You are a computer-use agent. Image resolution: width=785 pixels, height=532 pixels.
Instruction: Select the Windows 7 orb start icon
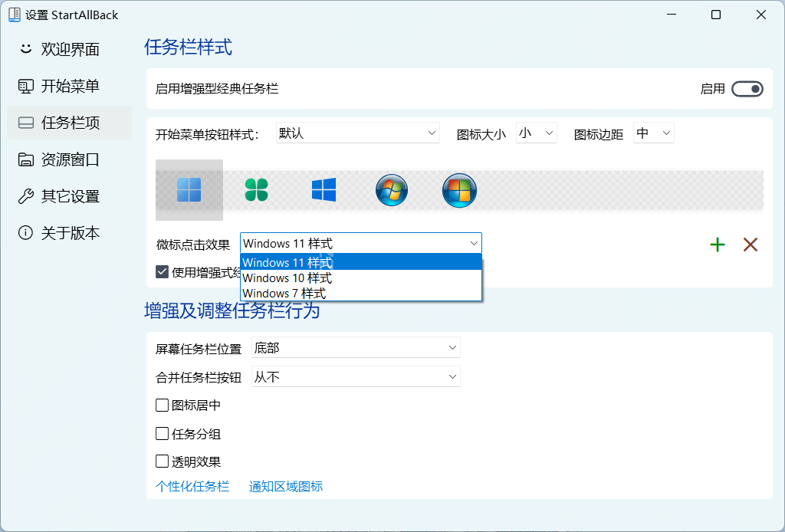pos(392,190)
